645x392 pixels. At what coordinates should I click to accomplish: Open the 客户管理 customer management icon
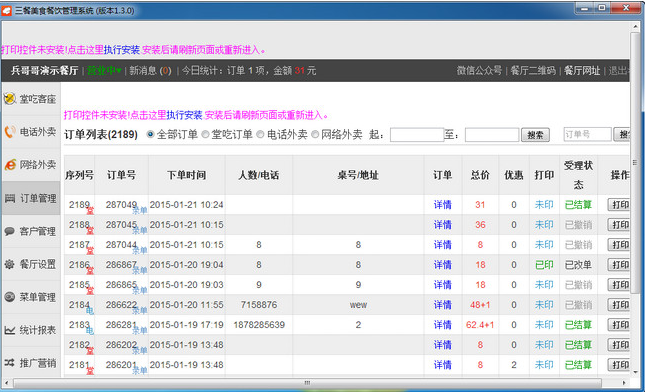[10, 231]
